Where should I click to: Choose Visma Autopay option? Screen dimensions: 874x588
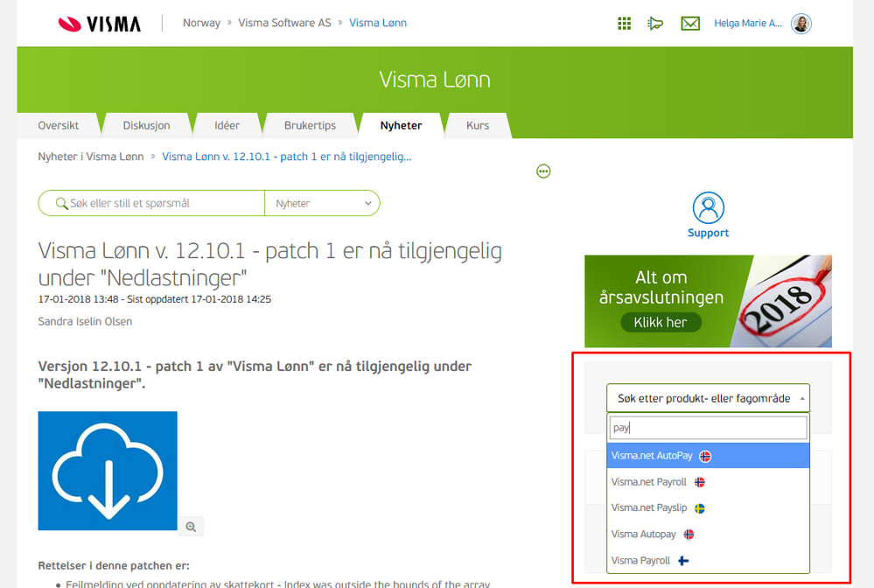tap(708, 535)
